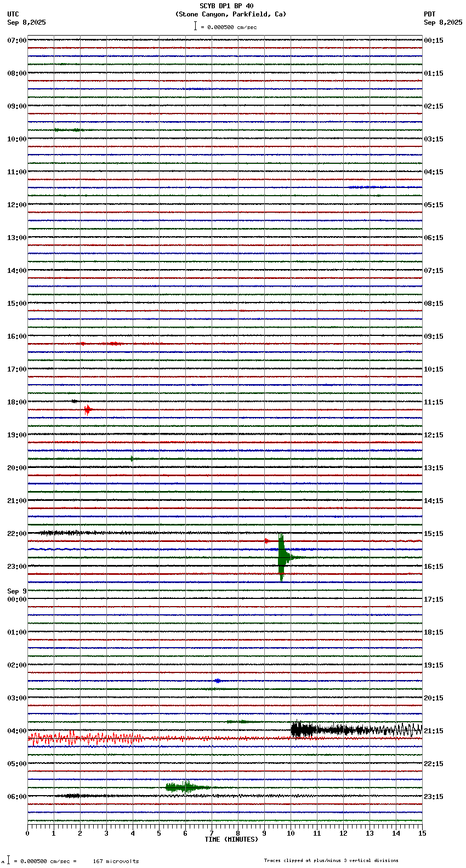The height and width of the screenshot is (868, 466).
Task: Click the 'Sep 8,2025' date under UTC
Action: tap(27, 22)
